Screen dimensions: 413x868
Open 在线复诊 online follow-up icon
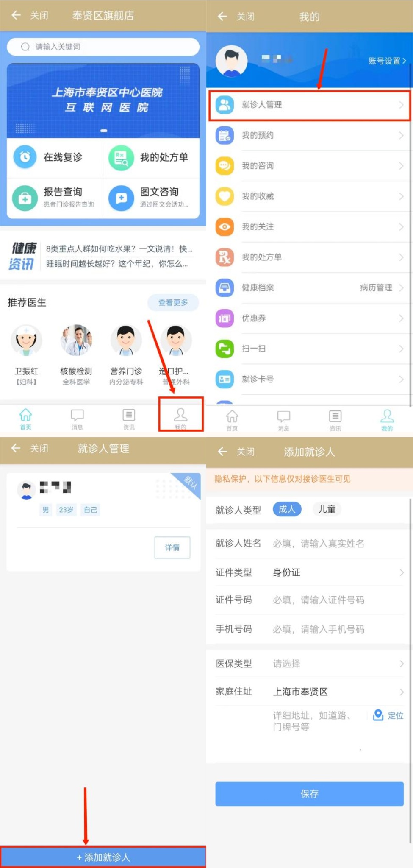(25, 157)
